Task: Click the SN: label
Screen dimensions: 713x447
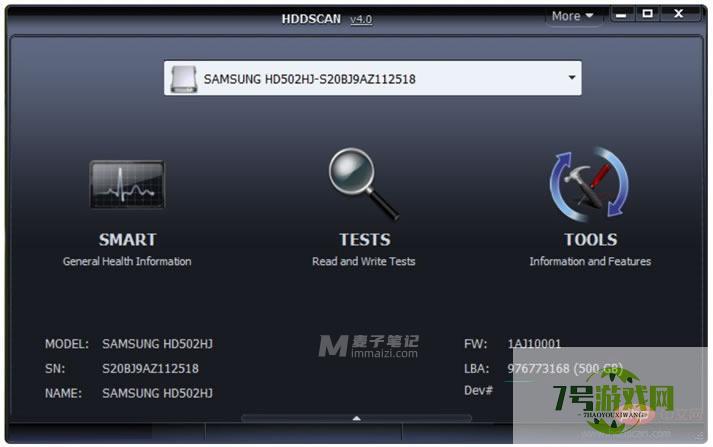Action: (x=55, y=368)
